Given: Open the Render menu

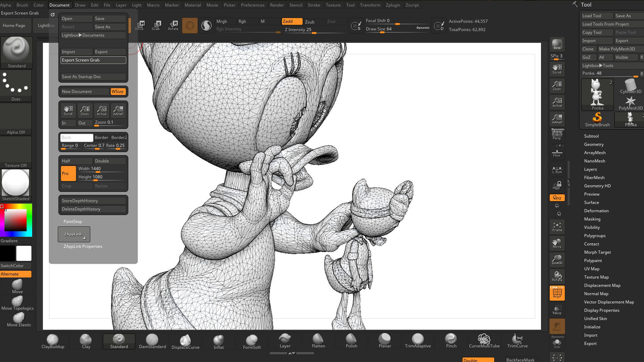Looking at the screenshot, I should tap(277, 5).
